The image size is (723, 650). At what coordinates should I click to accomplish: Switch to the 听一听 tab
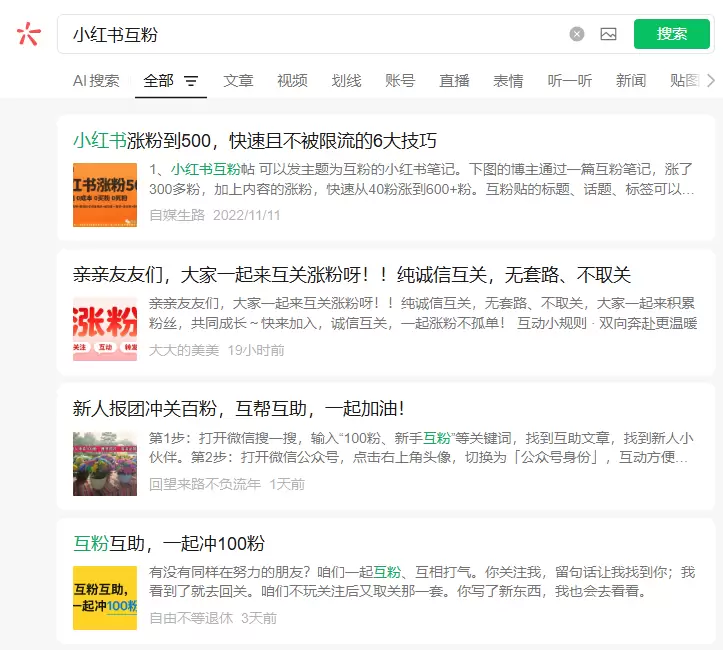point(570,81)
